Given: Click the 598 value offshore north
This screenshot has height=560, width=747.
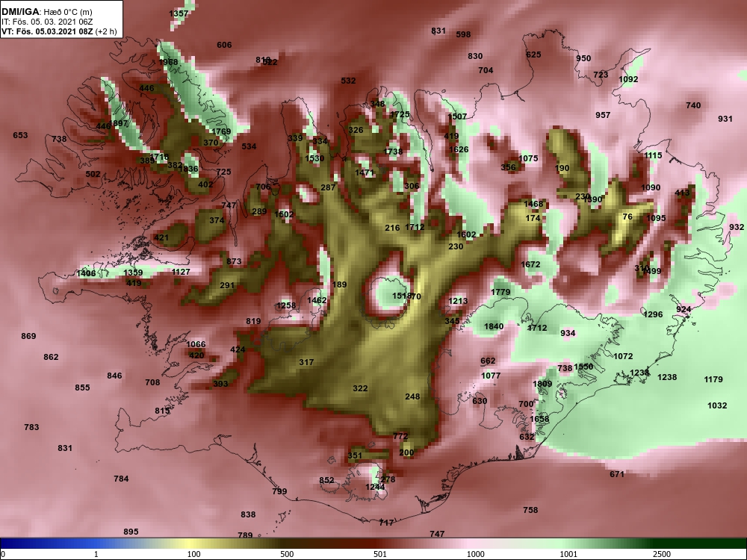Looking at the screenshot, I should click(463, 34).
